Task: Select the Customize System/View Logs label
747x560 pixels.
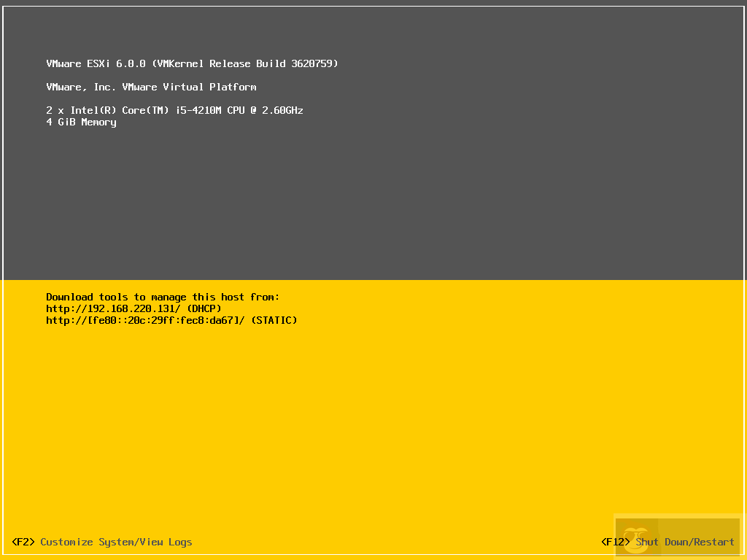Action: point(117,542)
